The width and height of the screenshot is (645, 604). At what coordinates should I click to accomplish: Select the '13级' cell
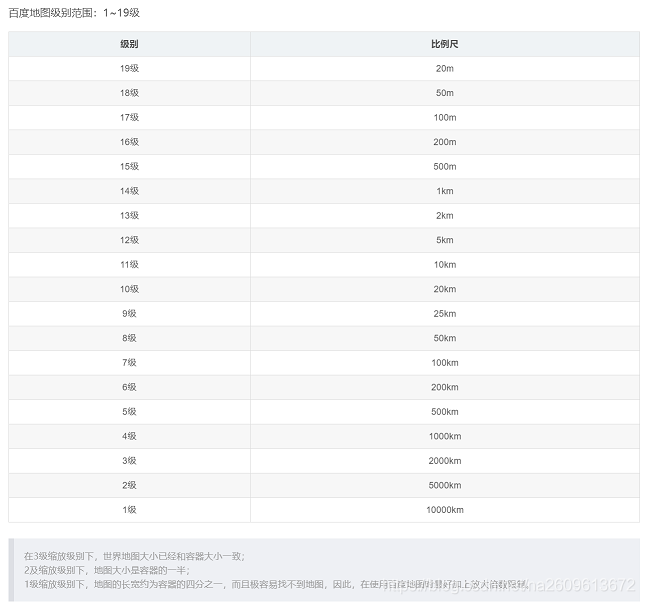(x=129, y=216)
